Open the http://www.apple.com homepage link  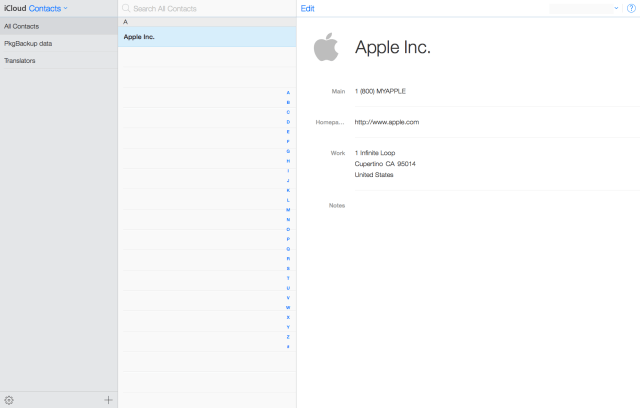click(386, 122)
